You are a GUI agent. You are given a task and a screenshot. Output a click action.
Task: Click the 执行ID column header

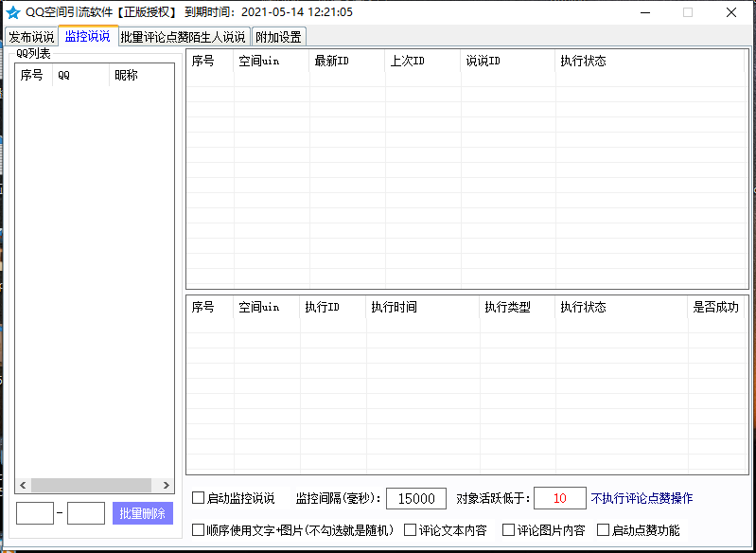(333, 307)
